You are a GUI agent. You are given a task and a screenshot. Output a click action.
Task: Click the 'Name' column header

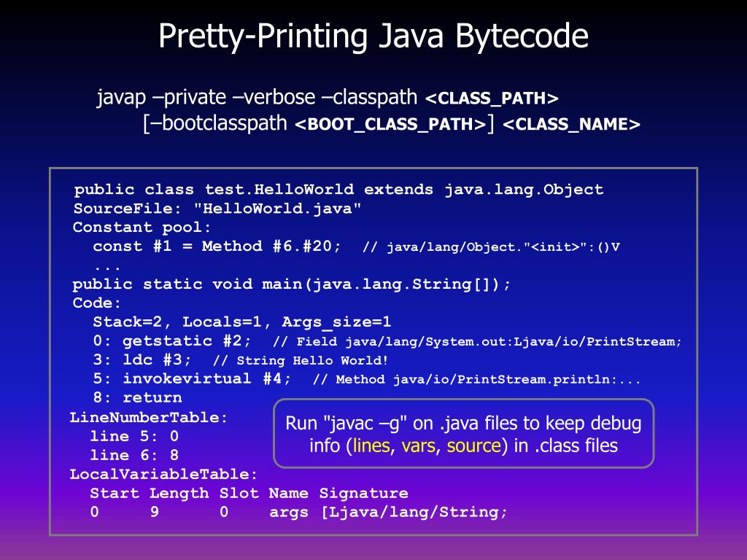[x=289, y=493]
